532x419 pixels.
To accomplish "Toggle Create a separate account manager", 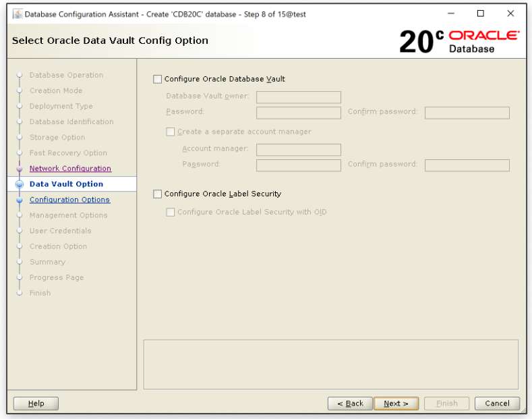I will [x=171, y=132].
